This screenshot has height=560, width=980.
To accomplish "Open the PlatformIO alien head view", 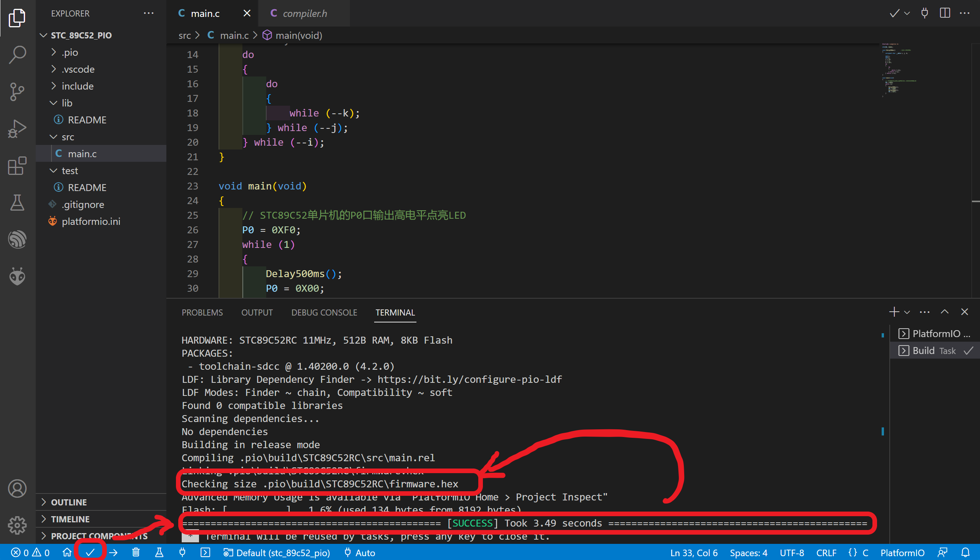I will (x=17, y=276).
